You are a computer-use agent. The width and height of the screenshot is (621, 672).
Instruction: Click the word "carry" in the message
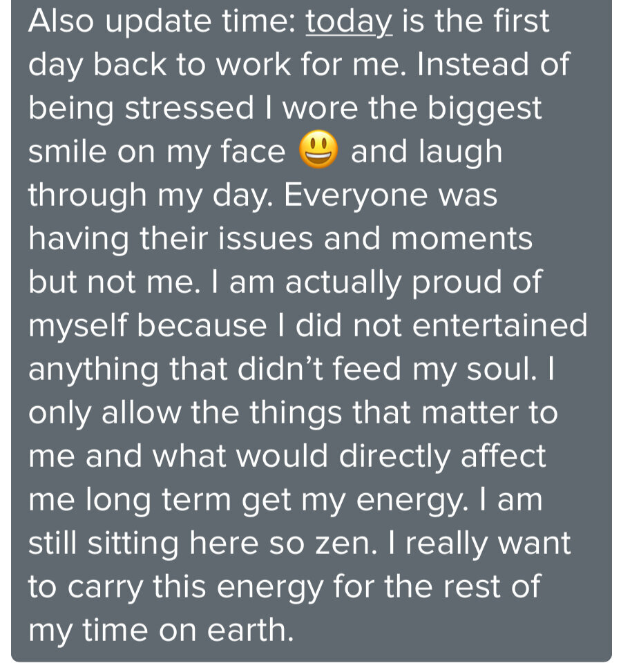pyautogui.click(x=105, y=588)
